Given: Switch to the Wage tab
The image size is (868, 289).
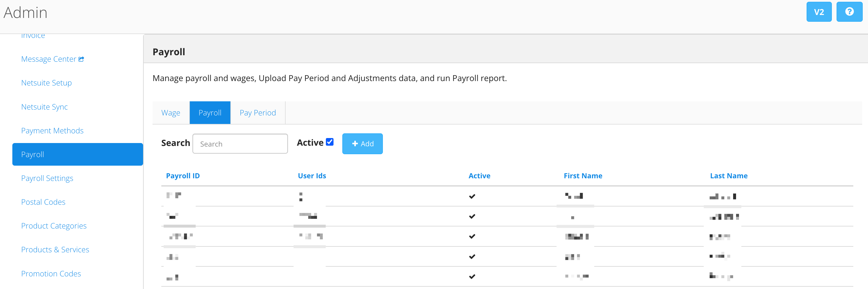Looking at the screenshot, I should [171, 113].
